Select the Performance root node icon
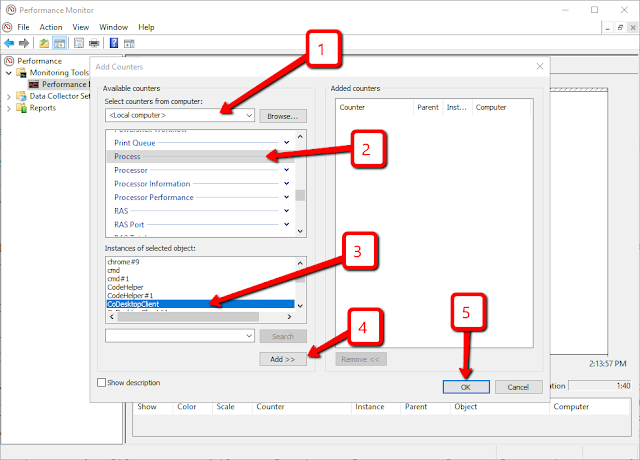640x460 pixels. (x=9, y=61)
